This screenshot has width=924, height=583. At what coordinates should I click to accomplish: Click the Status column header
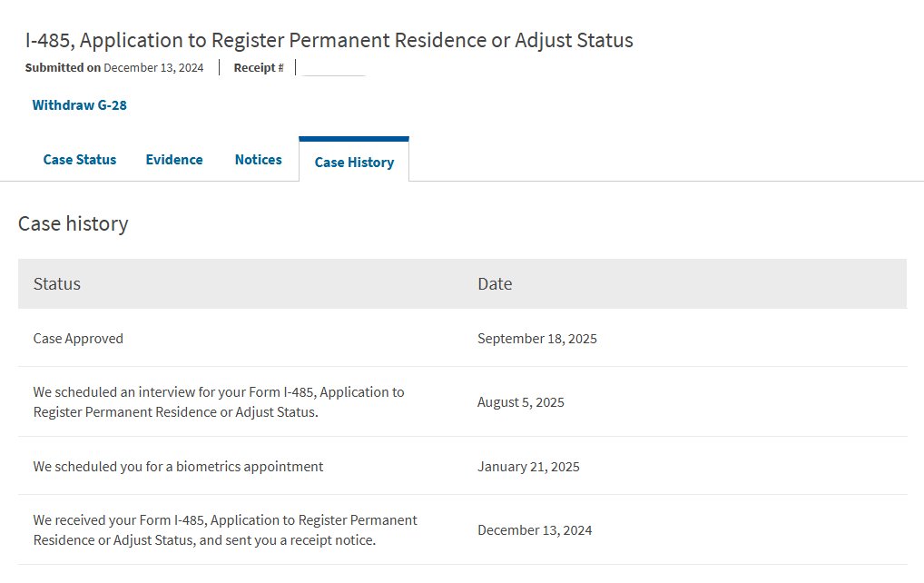point(57,284)
